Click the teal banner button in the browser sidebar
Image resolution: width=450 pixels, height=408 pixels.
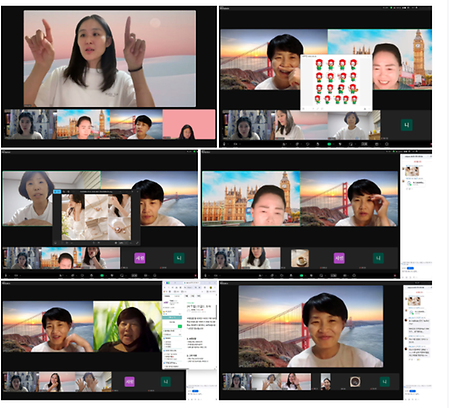[x=172, y=318]
